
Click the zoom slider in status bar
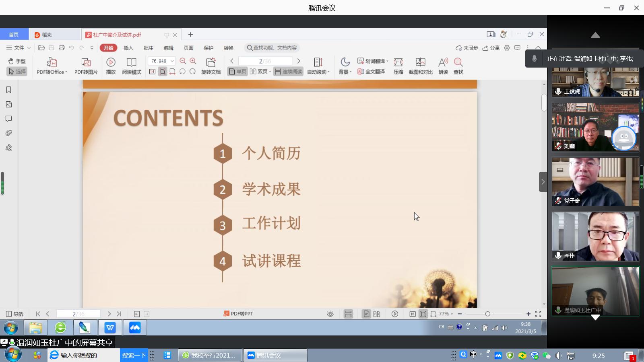click(x=487, y=314)
